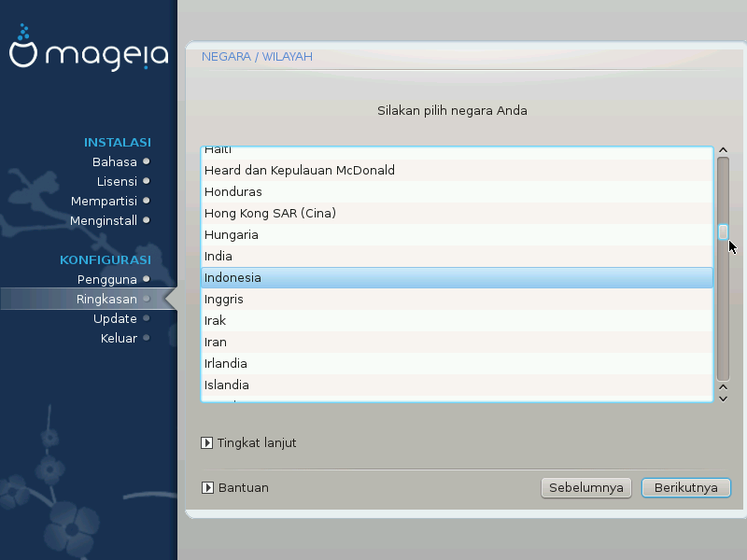Image resolution: width=747 pixels, height=560 pixels.
Task: Expand the Bantuan help section
Action: 207,487
